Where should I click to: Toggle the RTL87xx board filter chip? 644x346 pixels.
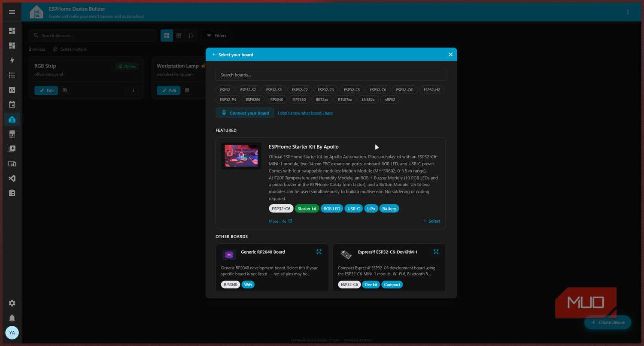[345, 100]
